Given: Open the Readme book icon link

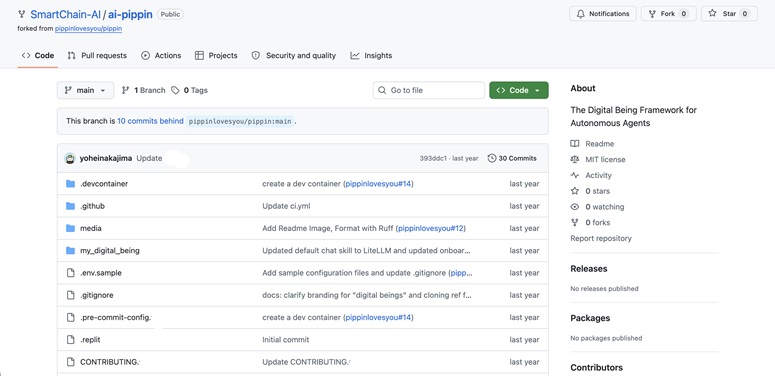Looking at the screenshot, I should point(574,144).
